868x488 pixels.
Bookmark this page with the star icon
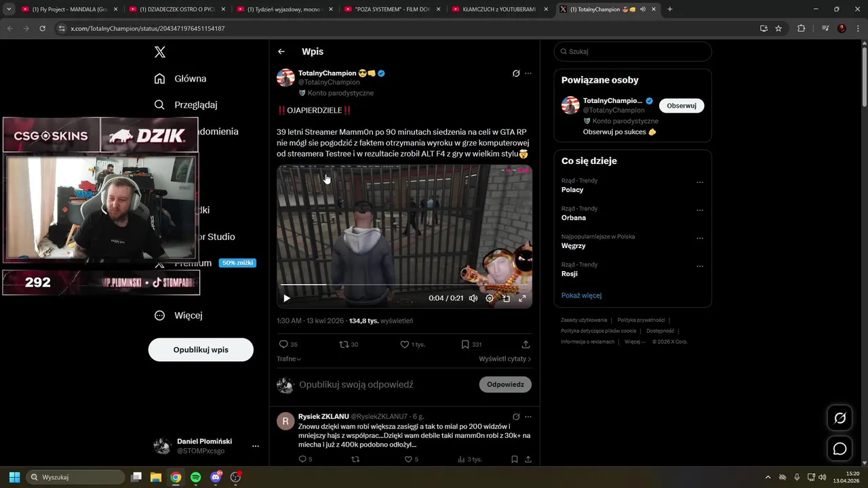tap(778, 28)
